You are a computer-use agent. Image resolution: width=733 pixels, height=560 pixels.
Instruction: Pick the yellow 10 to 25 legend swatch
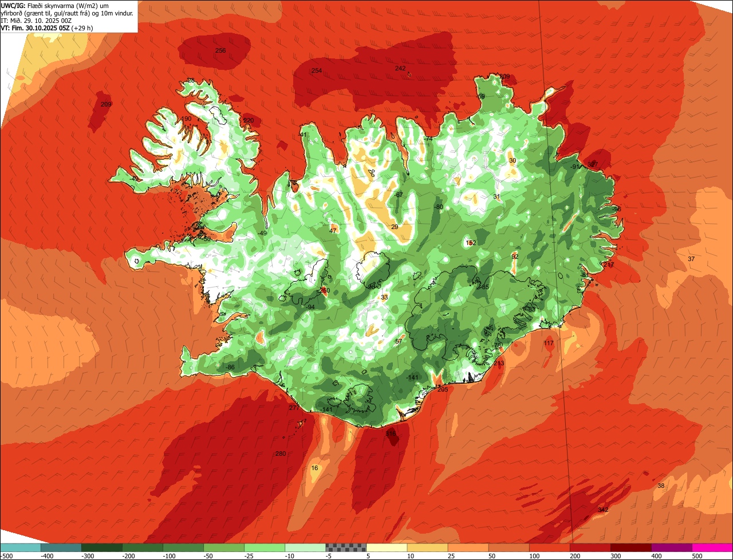click(427, 547)
